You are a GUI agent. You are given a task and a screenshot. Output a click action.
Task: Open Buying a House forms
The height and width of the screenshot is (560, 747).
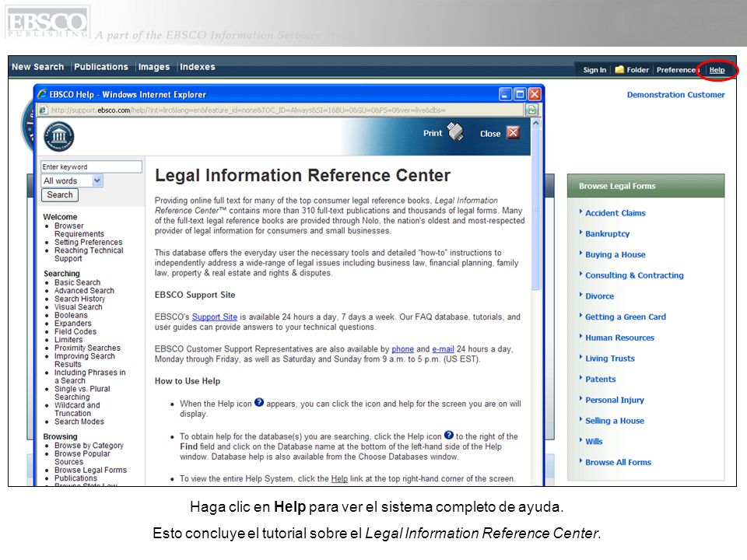pos(615,254)
